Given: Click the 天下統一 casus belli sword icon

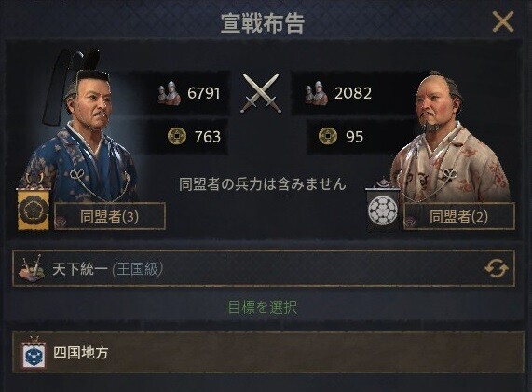Looking at the screenshot, I should pos(33,268).
